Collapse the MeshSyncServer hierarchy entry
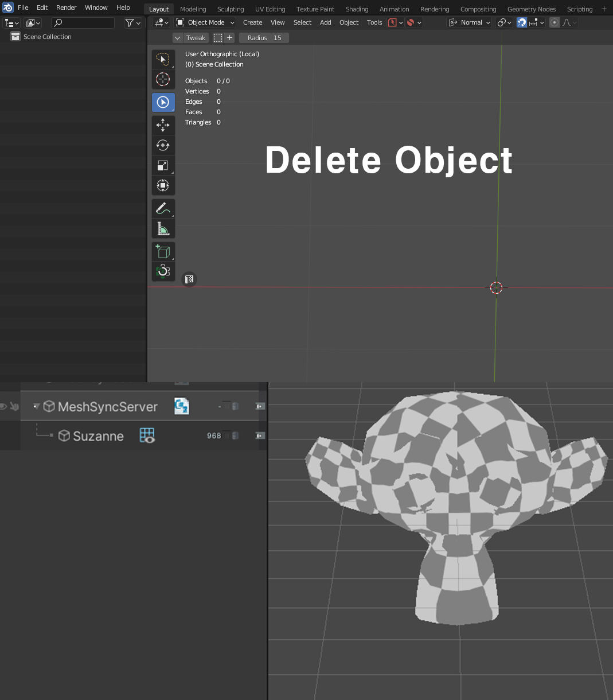The width and height of the screenshot is (613, 700). click(36, 406)
